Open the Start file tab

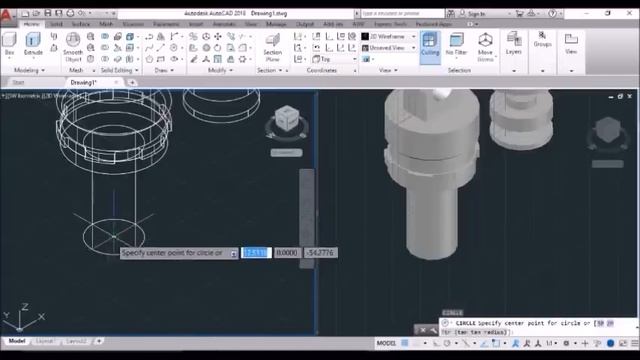(x=18, y=82)
